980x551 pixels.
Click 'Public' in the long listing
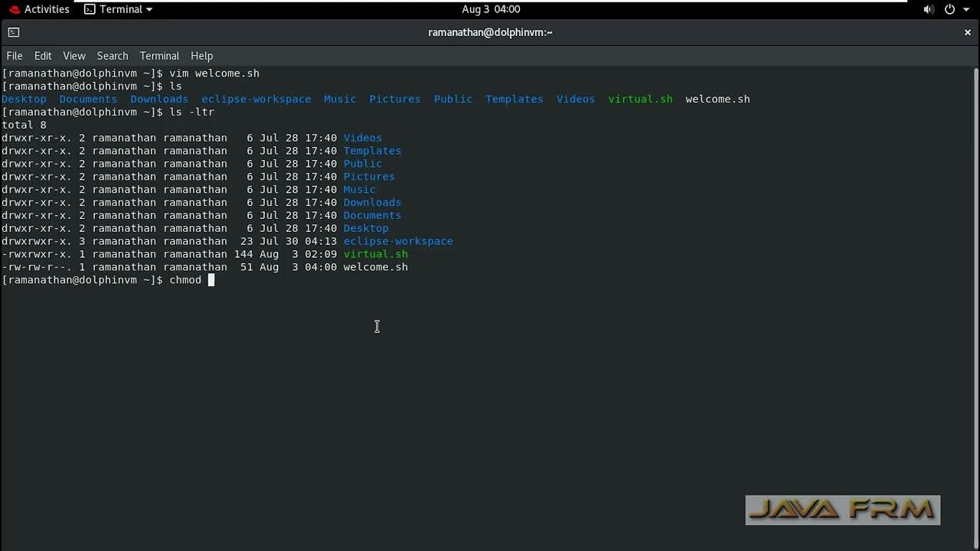[x=363, y=164]
